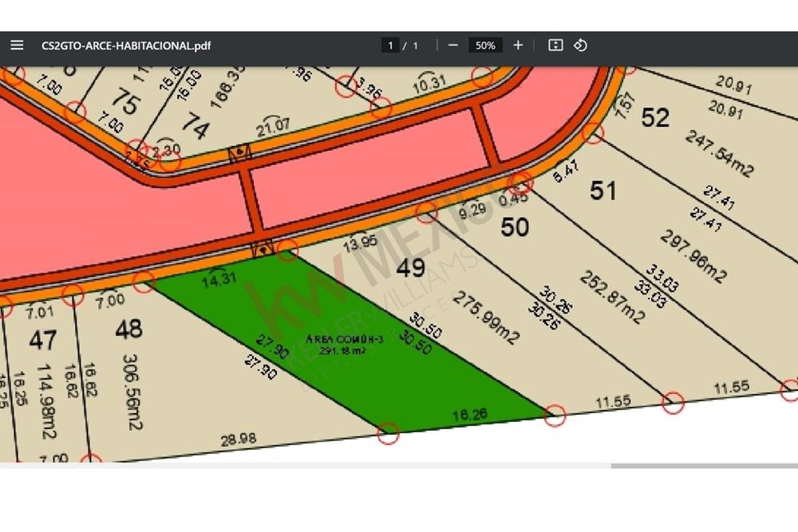Click lot number 48 label
Screen dimensions: 798x532
(x=128, y=329)
